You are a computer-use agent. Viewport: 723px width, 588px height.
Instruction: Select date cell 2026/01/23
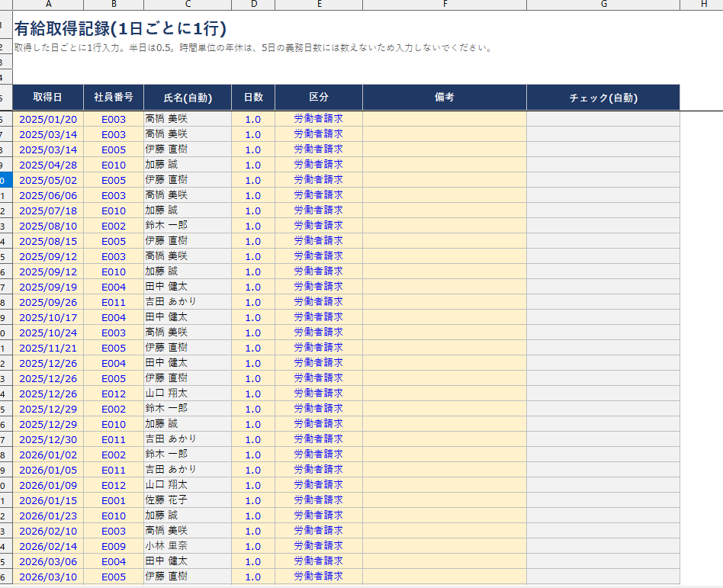(48, 515)
